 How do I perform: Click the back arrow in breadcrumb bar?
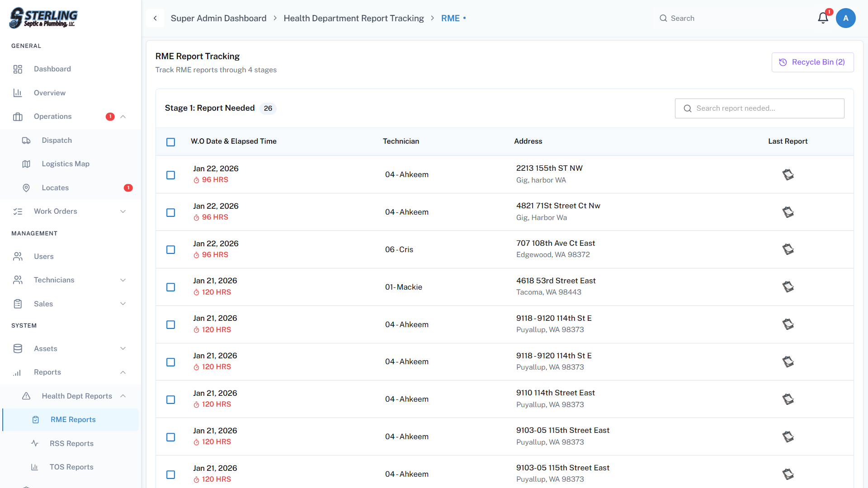[155, 18]
